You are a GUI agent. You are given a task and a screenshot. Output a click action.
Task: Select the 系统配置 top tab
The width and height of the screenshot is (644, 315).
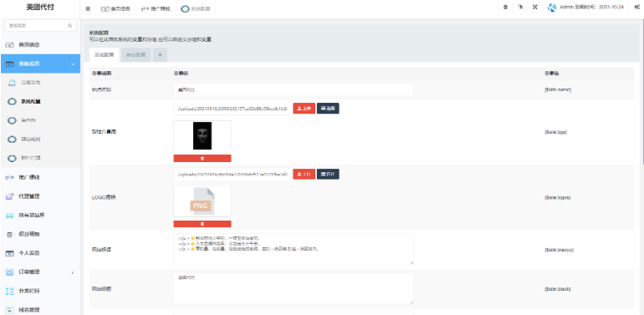tap(196, 8)
